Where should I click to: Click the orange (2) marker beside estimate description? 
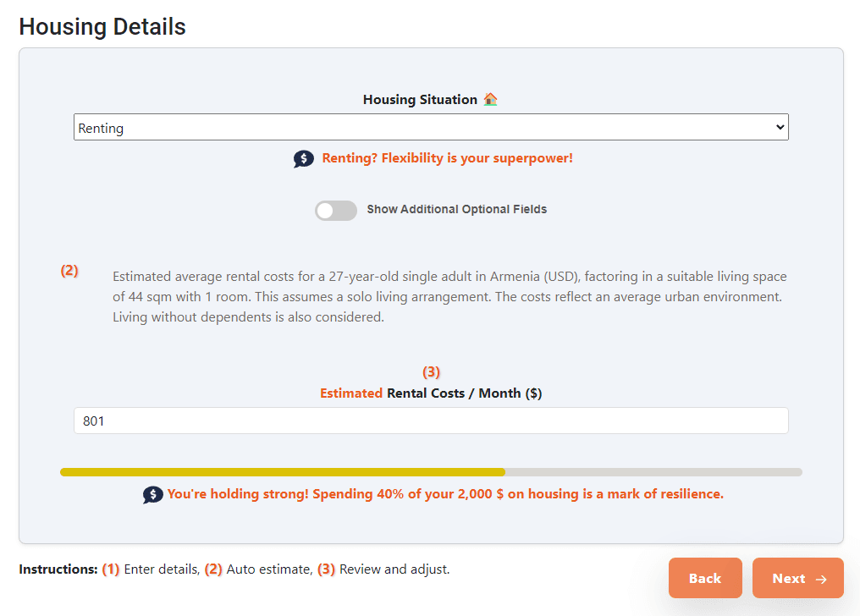click(x=69, y=271)
